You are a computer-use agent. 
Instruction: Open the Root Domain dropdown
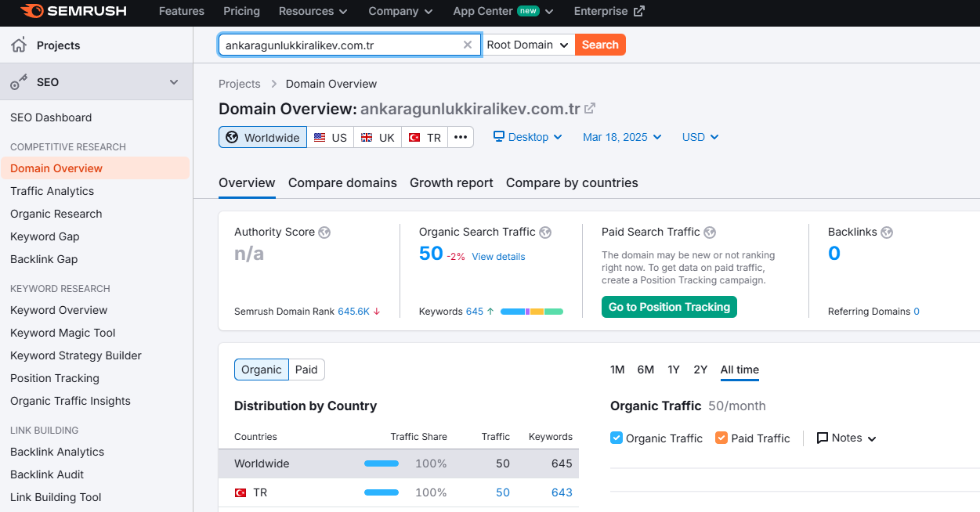pyautogui.click(x=529, y=45)
